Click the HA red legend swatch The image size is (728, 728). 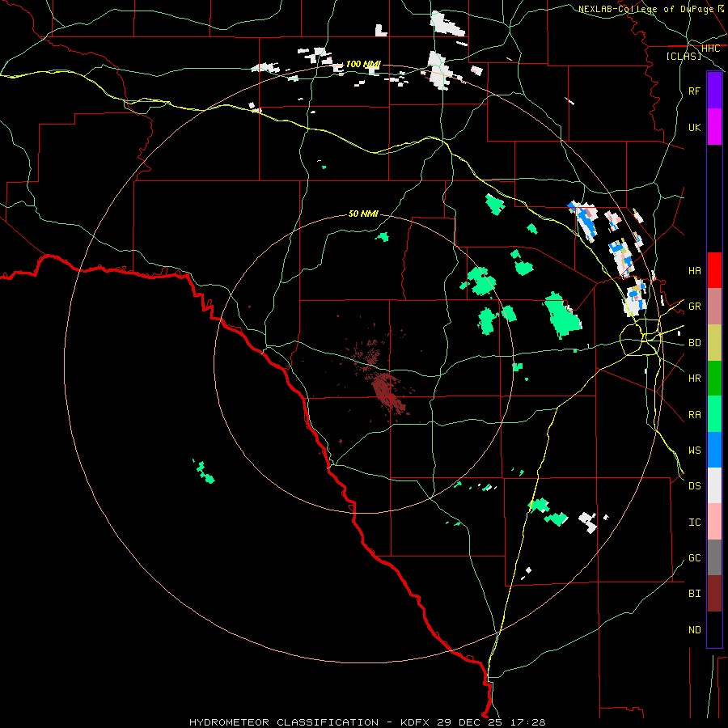tap(714, 270)
